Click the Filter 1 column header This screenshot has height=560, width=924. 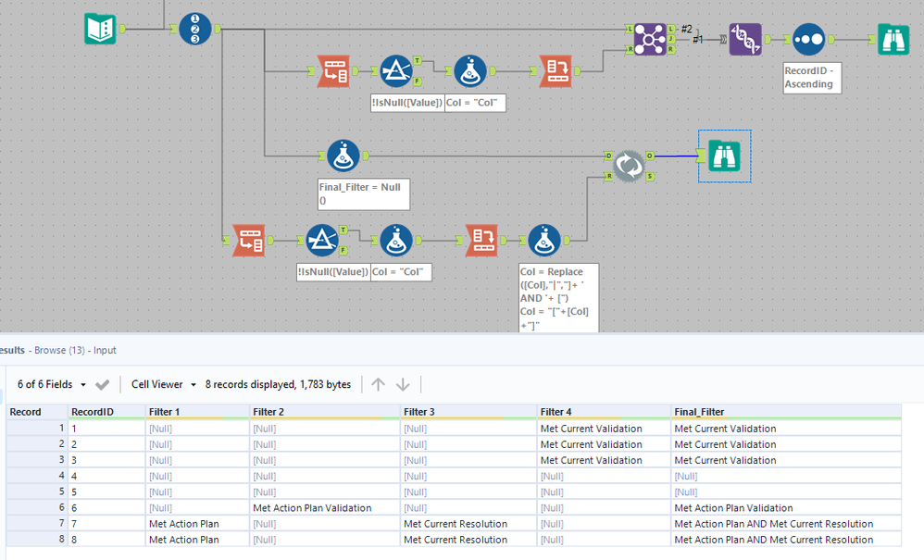pyautogui.click(x=197, y=412)
